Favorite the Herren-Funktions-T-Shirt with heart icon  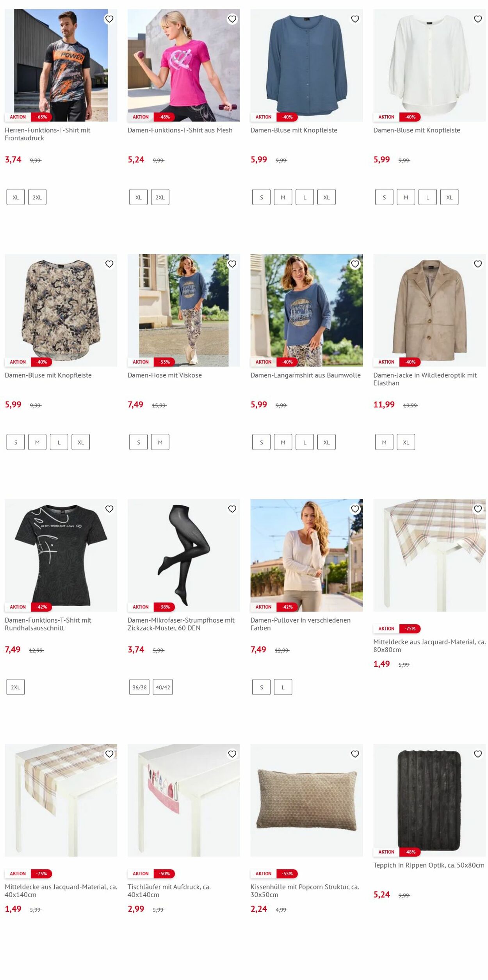(109, 19)
